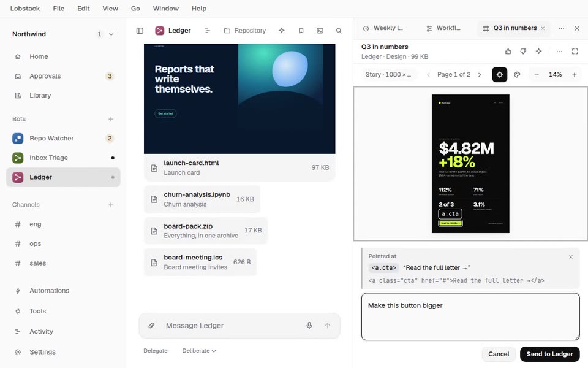Close the Q3 in numbers tab
The image size is (588, 368).
click(x=543, y=28)
